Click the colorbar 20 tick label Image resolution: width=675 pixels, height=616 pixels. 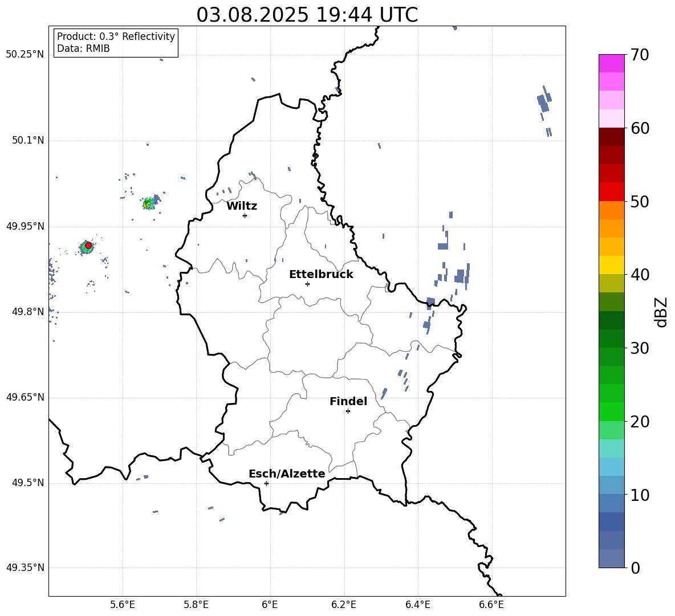pyautogui.click(x=640, y=421)
